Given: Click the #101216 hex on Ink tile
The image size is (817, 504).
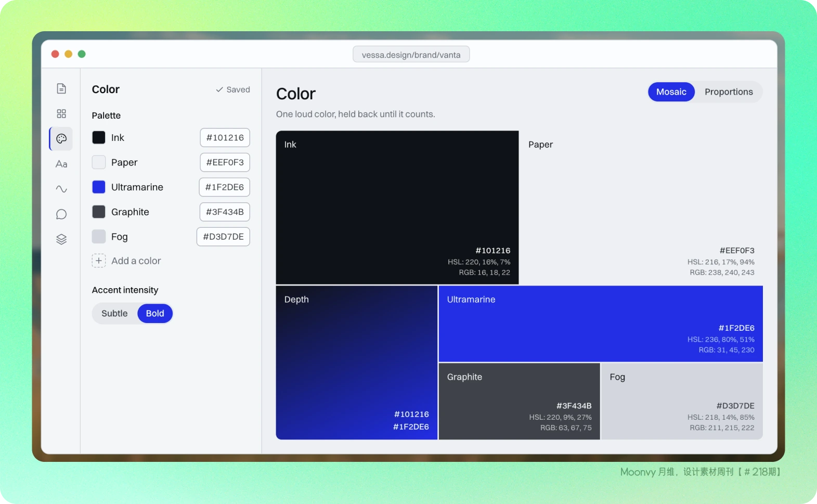Looking at the screenshot, I should coord(493,250).
